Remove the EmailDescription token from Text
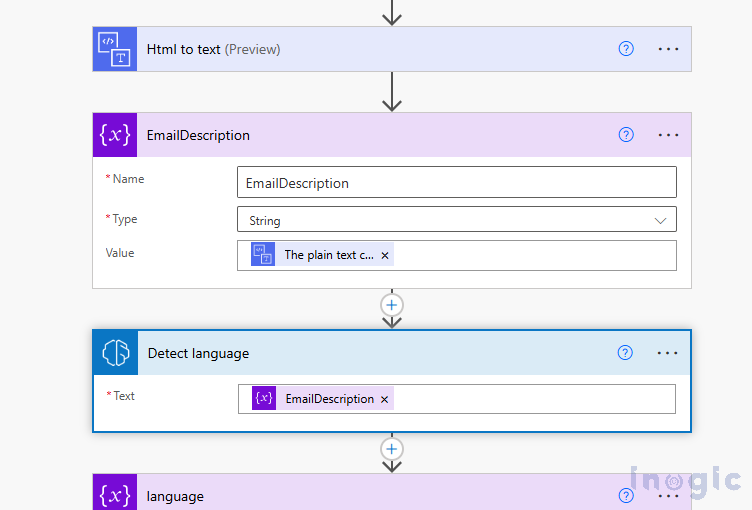The image size is (752, 510). (x=384, y=399)
